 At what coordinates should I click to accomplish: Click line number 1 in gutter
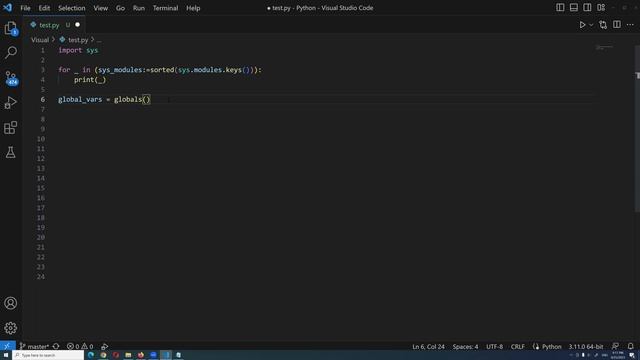tap(42, 50)
